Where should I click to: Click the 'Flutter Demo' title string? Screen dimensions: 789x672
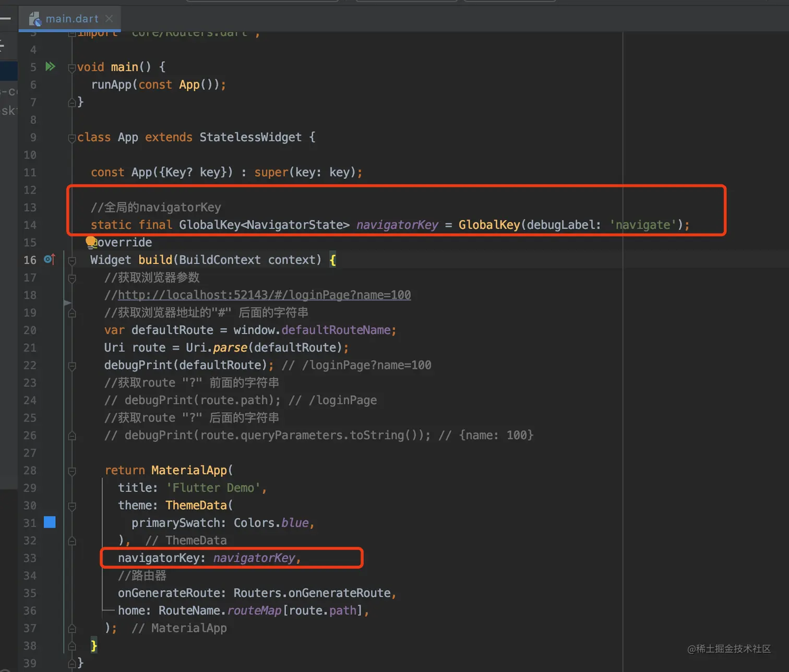click(213, 488)
